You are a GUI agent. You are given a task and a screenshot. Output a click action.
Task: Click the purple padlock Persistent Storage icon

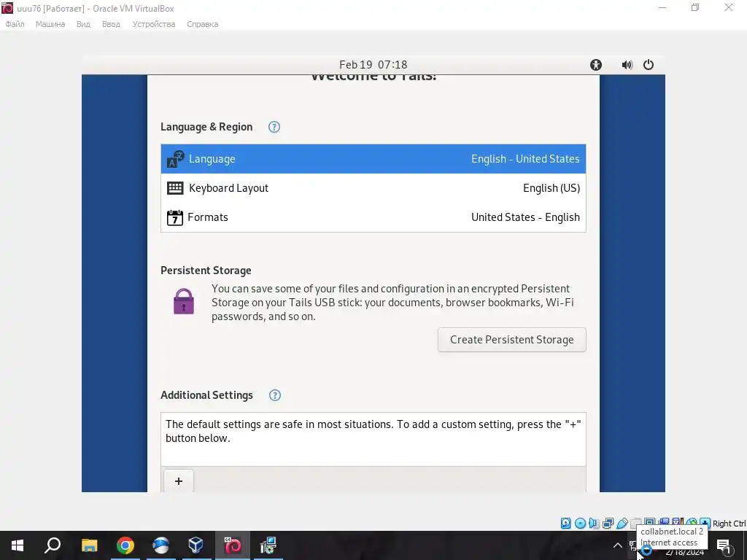coord(183,301)
